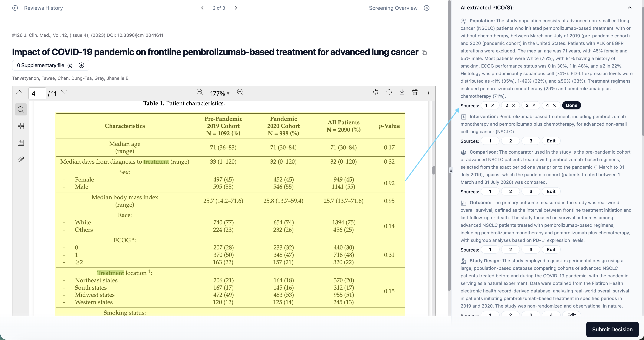Copy the article title
Viewport: 644px width, 340px height.
[x=424, y=52]
